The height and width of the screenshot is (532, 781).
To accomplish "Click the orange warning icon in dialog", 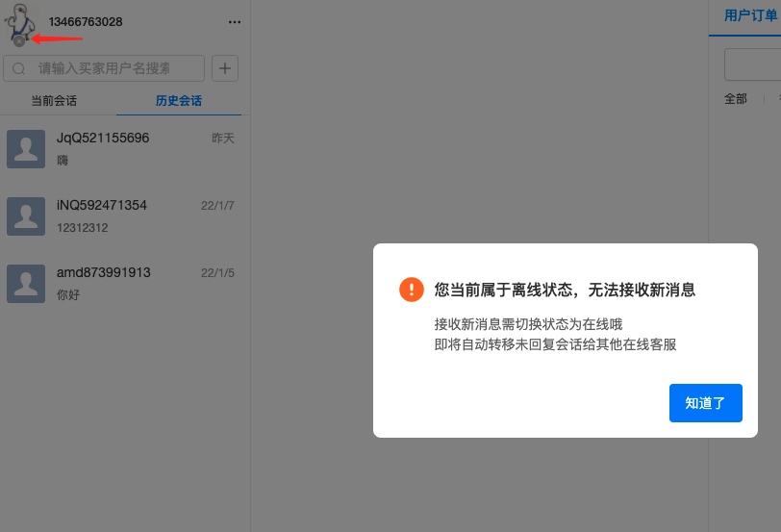I will click(412, 290).
